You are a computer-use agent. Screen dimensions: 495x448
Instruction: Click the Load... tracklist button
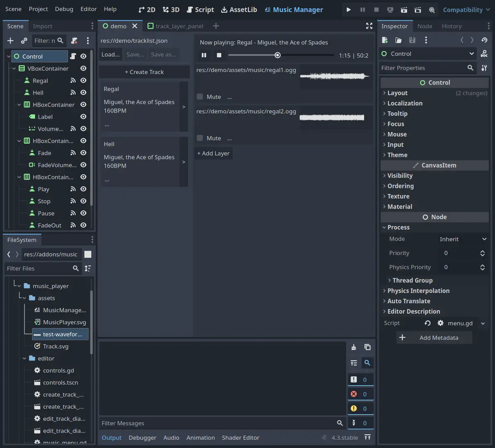(111, 54)
